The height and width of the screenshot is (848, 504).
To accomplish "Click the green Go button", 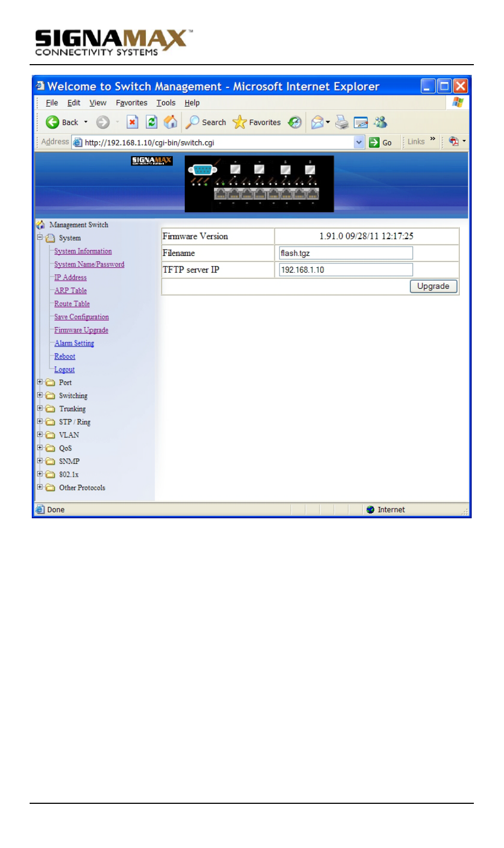I will click(380, 142).
